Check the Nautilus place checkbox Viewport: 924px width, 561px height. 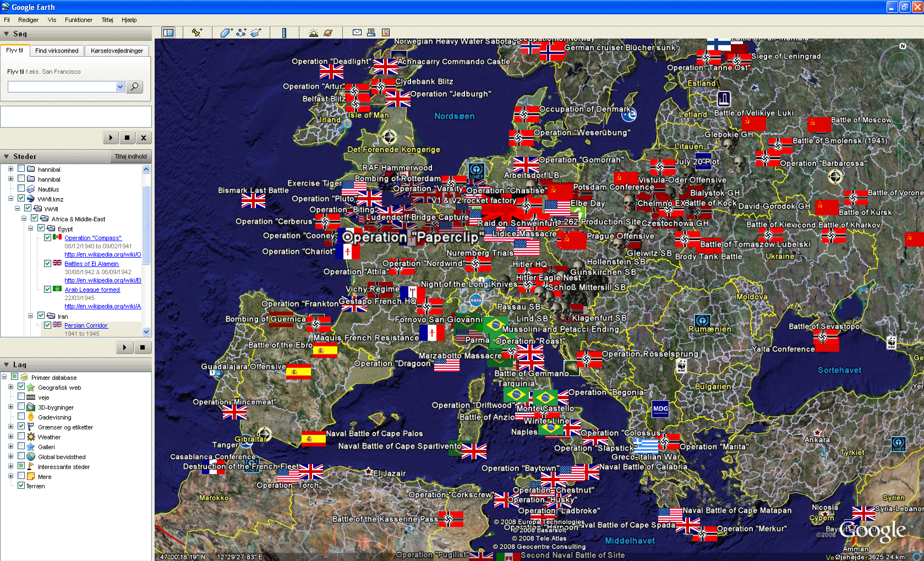click(x=21, y=189)
